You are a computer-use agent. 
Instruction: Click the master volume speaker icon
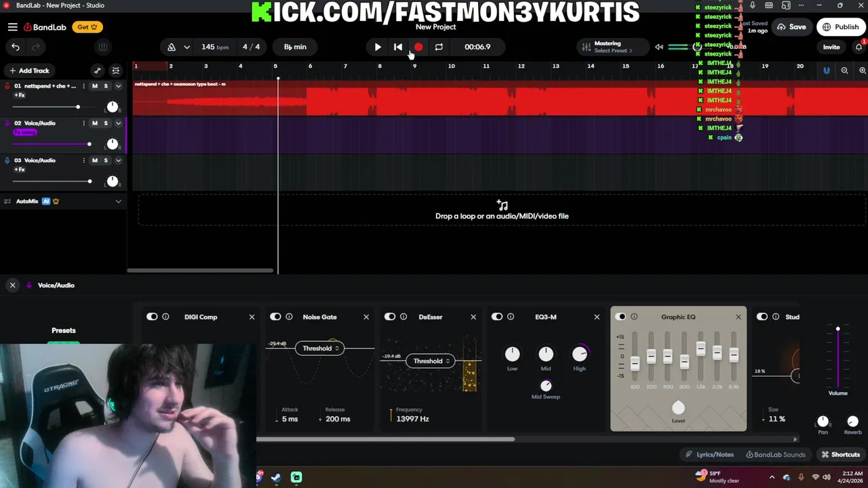point(659,47)
